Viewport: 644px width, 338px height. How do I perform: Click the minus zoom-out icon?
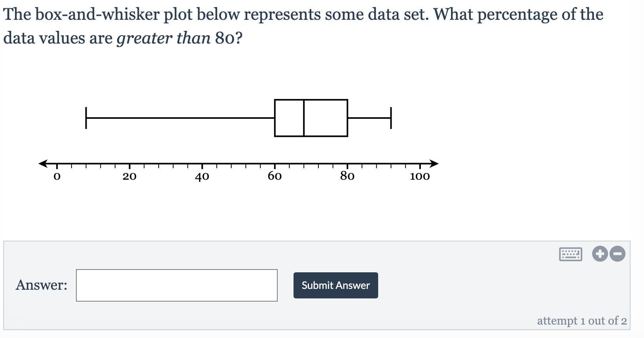pos(617,254)
